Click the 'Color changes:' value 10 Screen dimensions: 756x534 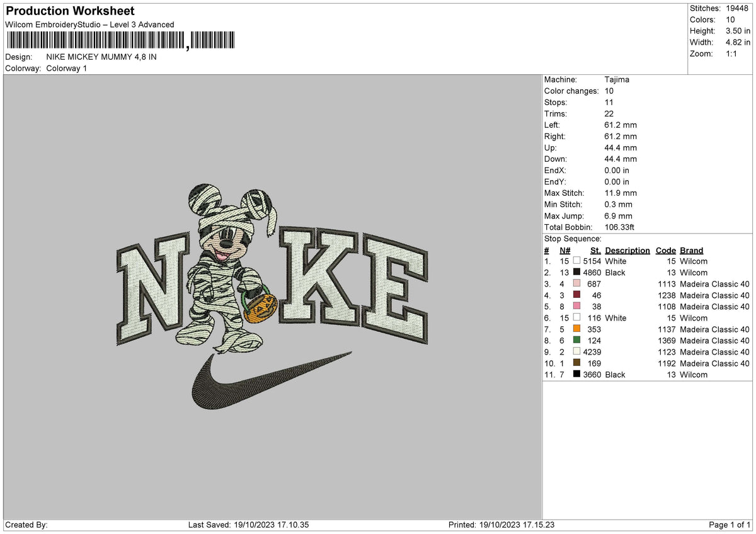pyautogui.click(x=609, y=91)
